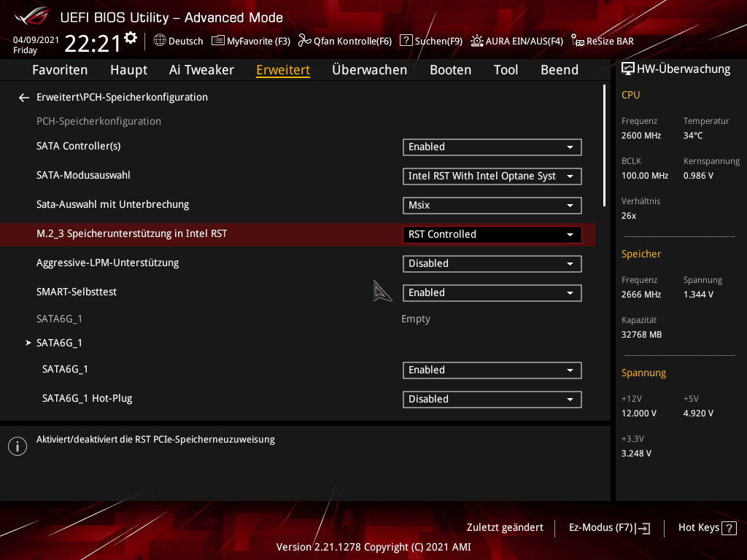The image size is (747, 560).
Task: Open the Hot Keys help
Action: point(707,528)
